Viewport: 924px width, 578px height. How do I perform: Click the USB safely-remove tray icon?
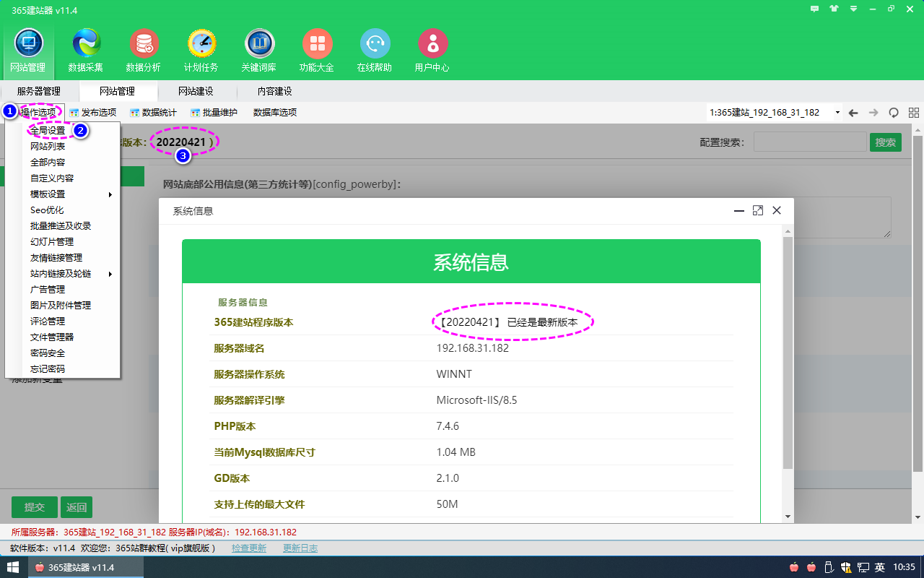click(x=829, y=567)
